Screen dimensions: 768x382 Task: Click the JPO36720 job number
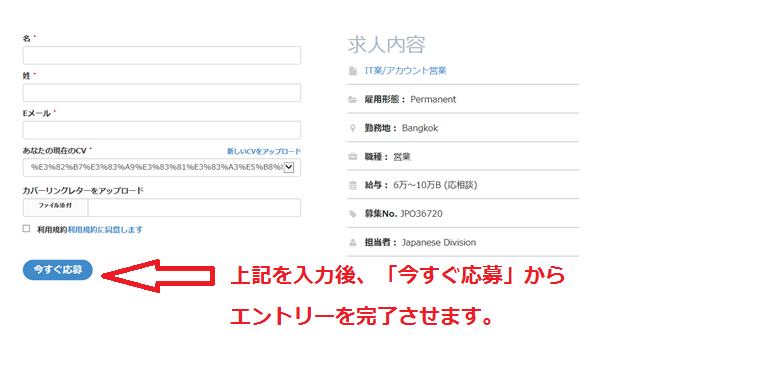[x=421, y=214]
